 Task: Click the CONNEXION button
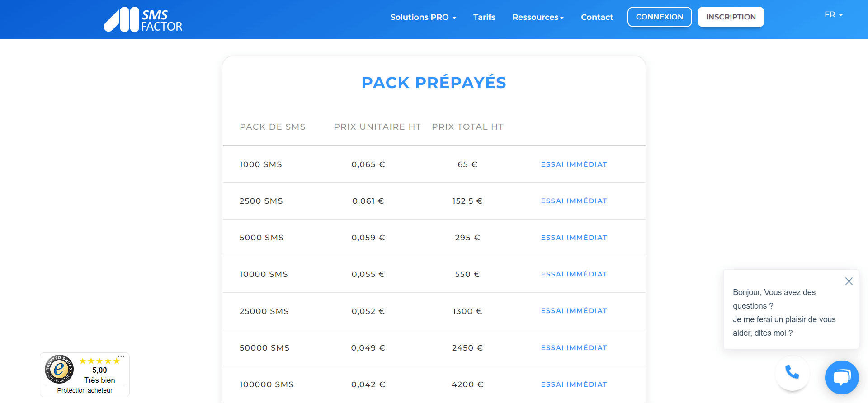coord(659,17)
